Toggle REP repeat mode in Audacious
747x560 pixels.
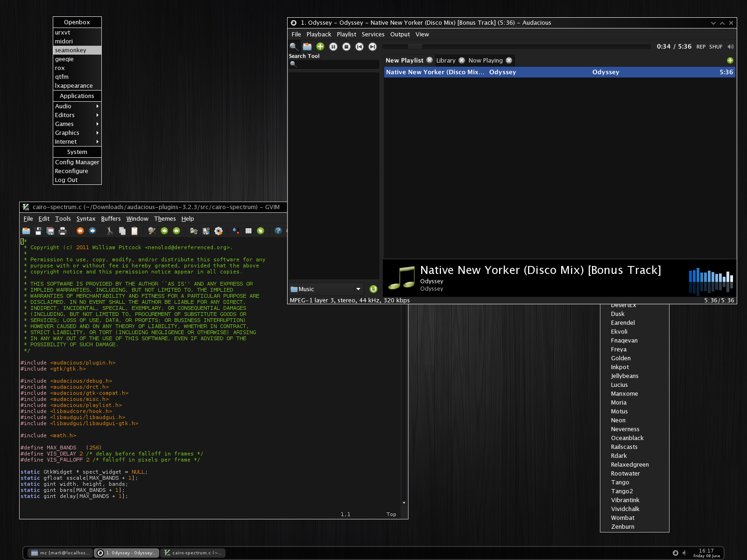(701, 47)
